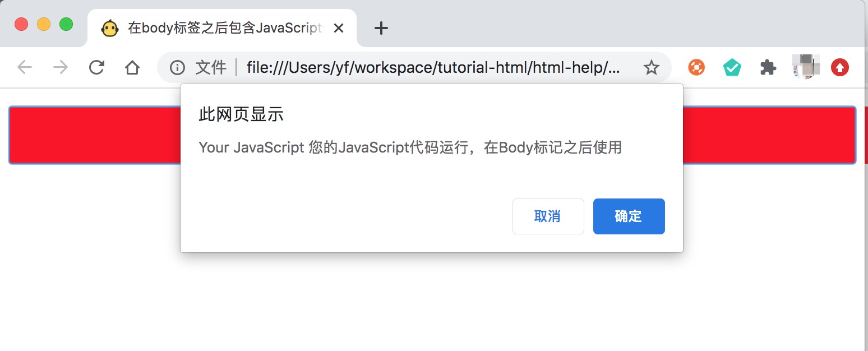Click the 取消 cancel button
868x351 pixels.
[x=548, y=216]
